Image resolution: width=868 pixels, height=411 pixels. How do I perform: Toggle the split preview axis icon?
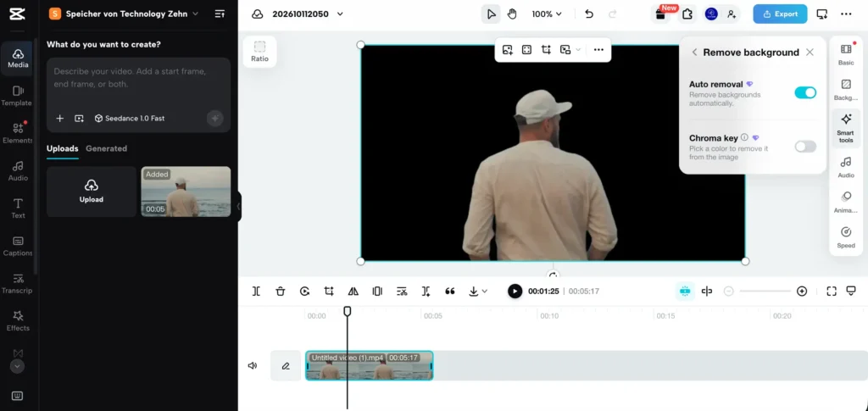[x=707, y=291]
